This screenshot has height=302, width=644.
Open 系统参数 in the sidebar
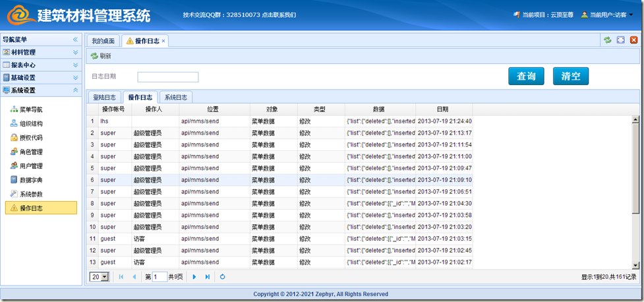(30, 194)
